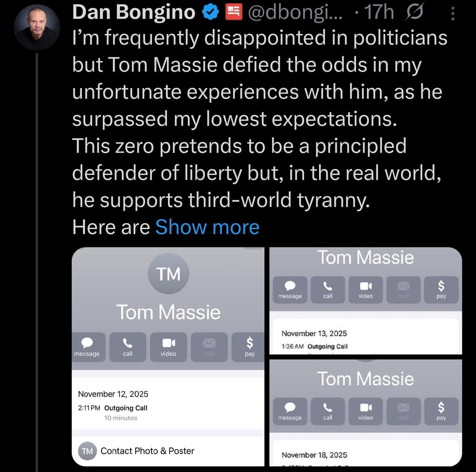Click the red news affiliation badge

pos(234,12)
